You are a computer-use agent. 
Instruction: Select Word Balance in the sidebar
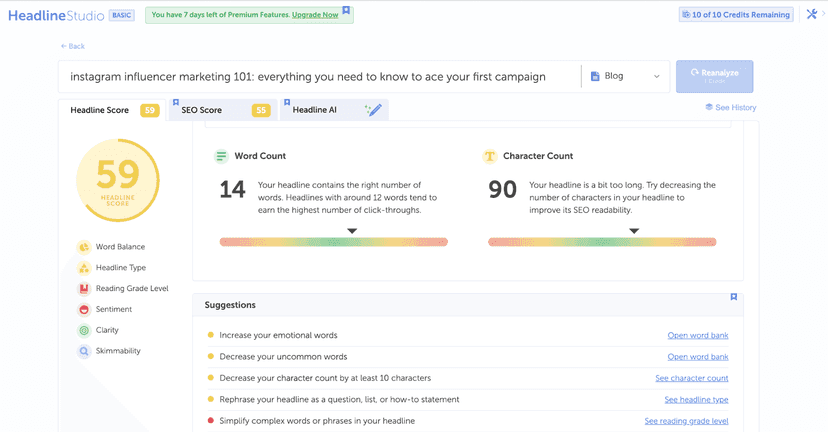point(120,247)
